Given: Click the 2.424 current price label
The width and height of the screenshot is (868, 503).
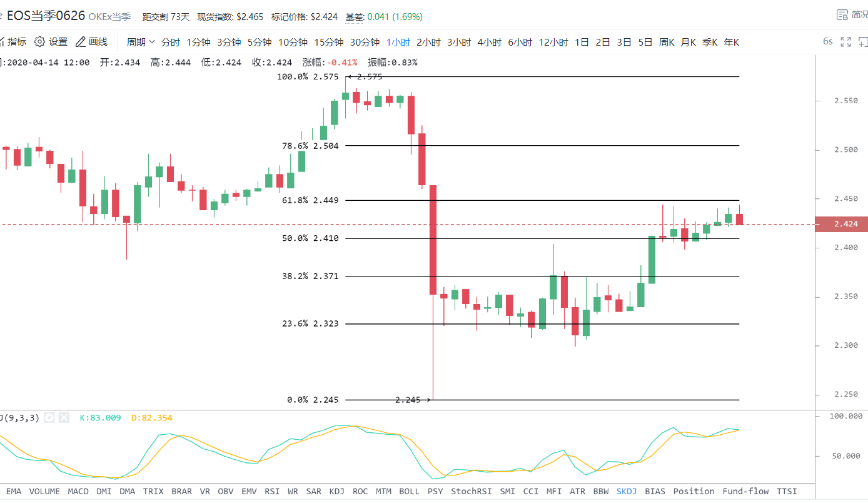Looking at the screenshot, I should (842, 224).
